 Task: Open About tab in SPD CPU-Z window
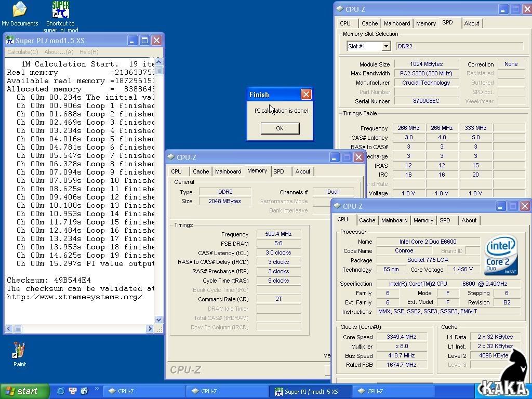[x=472, y=23]
